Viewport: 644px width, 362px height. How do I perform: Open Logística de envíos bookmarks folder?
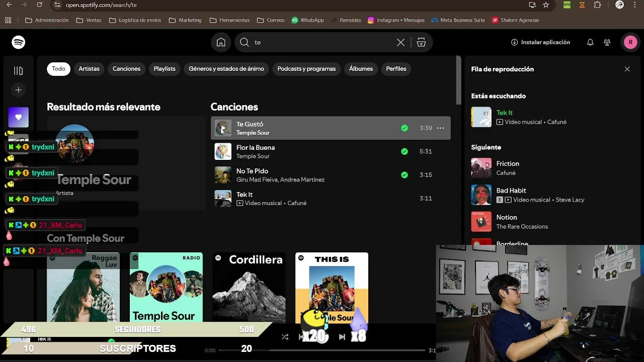pyautogui.click(x=135, y=20)
